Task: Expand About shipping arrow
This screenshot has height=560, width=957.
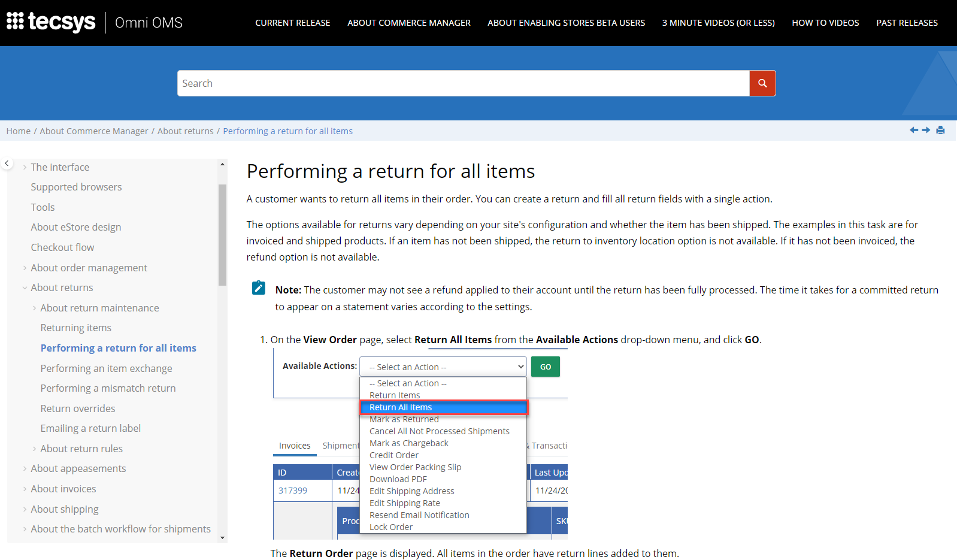Action: (25, 510)
